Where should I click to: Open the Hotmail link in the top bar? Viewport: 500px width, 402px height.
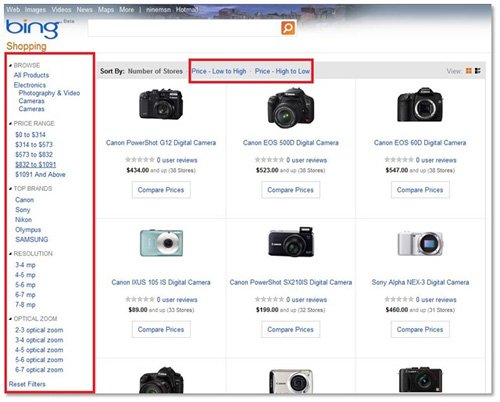[187, 9]
